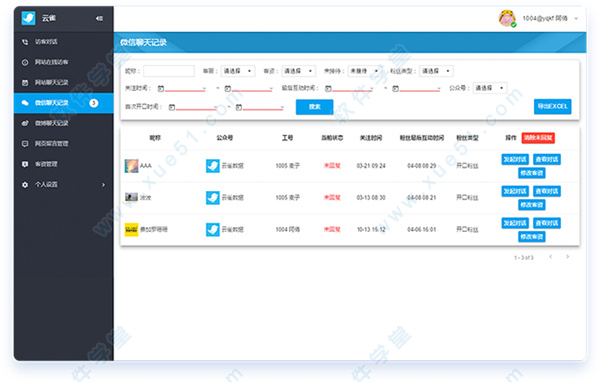Open 客资管理 from the sidebar
This screenshot has width=600, height=382.
coord(46,164)
